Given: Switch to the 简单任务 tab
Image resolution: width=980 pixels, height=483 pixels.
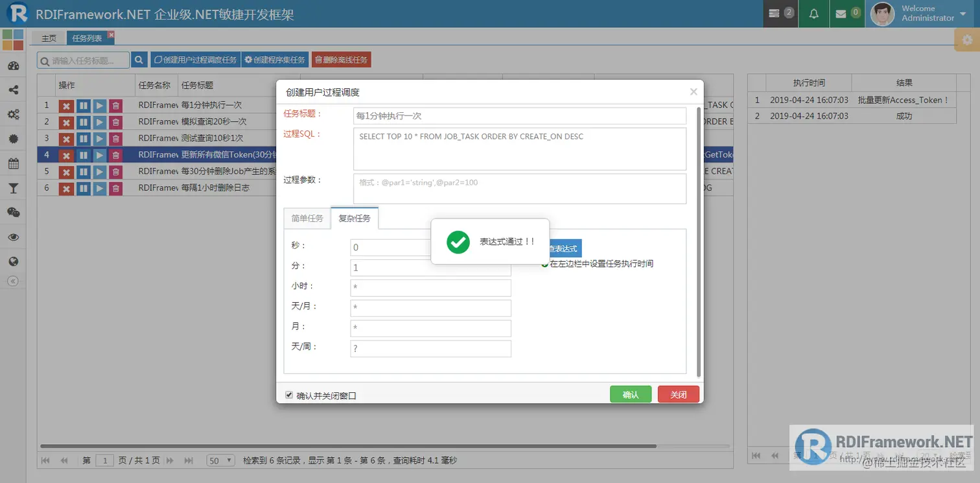Looking at the screenshot, I should (x=307, y=218).
